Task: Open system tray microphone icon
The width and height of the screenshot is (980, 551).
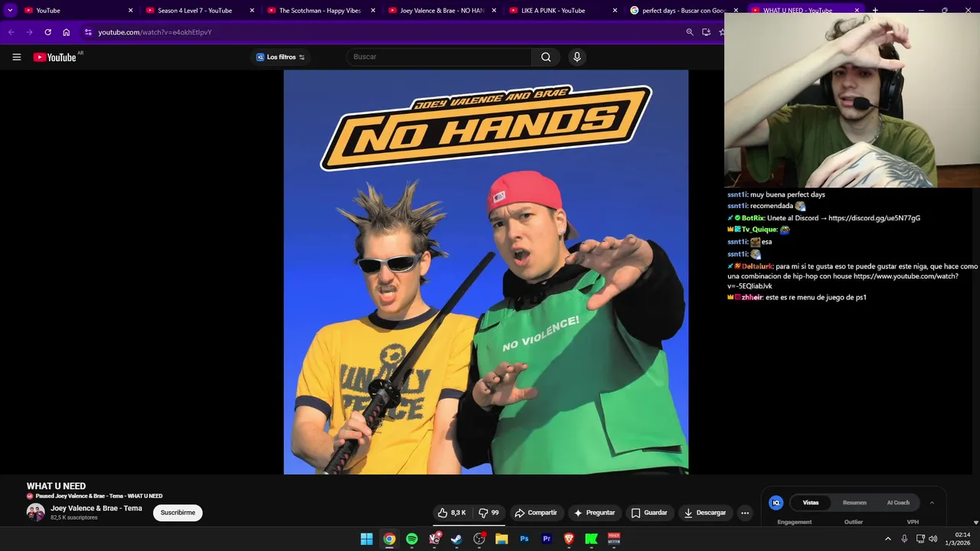Action: point(904,539)
